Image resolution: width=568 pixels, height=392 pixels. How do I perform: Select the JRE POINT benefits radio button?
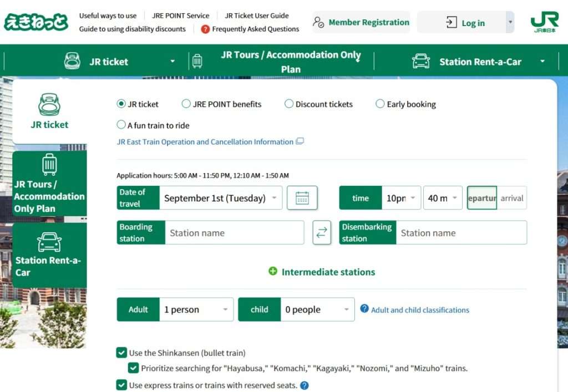pyautogui.click(x=186, y=104)
